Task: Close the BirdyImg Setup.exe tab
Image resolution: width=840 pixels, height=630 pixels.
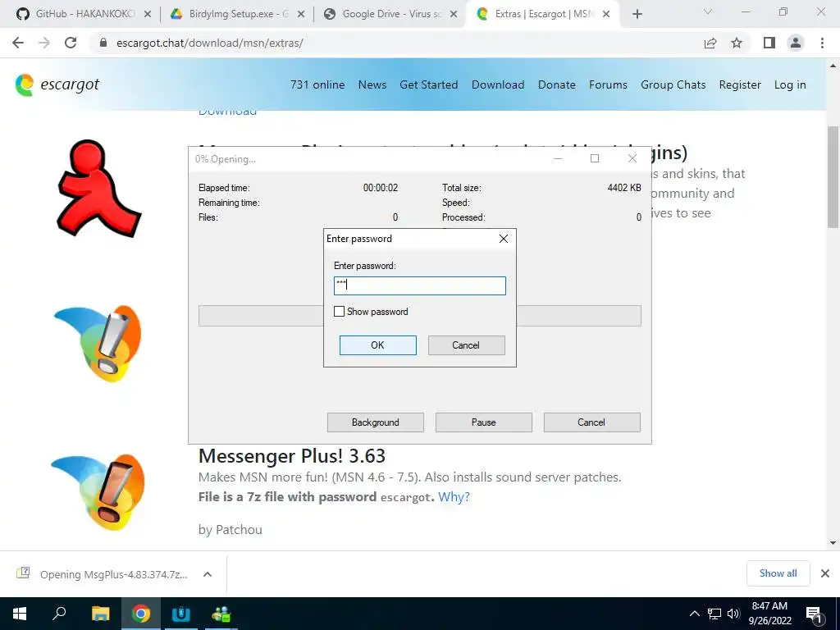Action: coord(301,14)
